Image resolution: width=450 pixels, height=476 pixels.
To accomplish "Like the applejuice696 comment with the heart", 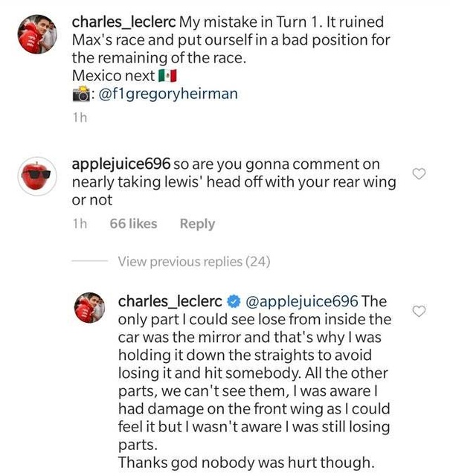I will click(x=419, y=174).
